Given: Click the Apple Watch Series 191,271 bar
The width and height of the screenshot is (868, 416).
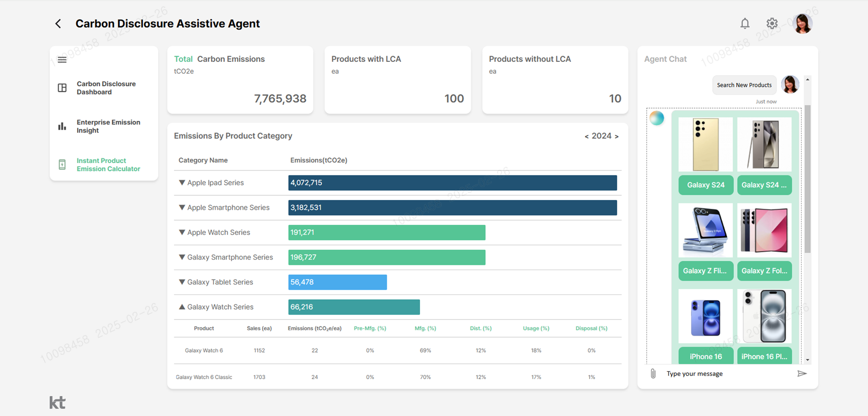Looking at the screenshot, I should [x=387, y=233].
